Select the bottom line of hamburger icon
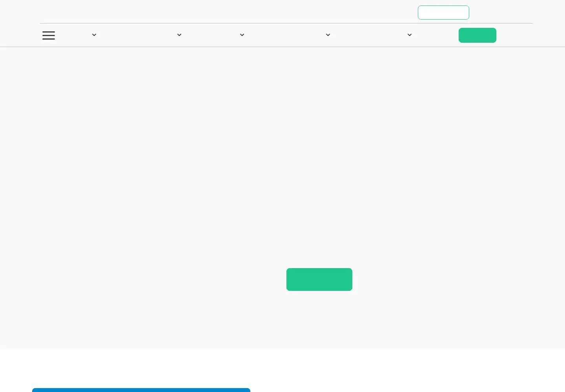Image resolution: width=565 pixels, height=392 pixels. click(49, 39)
